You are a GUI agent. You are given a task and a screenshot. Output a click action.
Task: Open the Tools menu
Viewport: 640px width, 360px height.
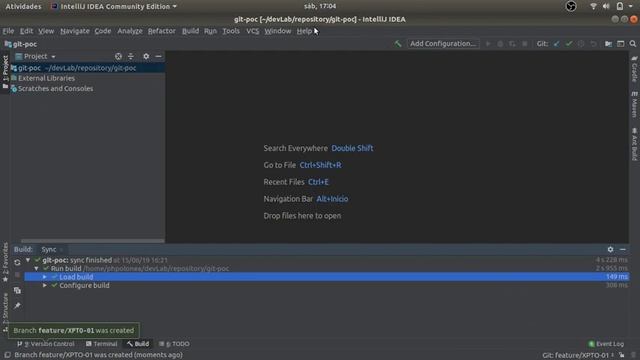231,31
